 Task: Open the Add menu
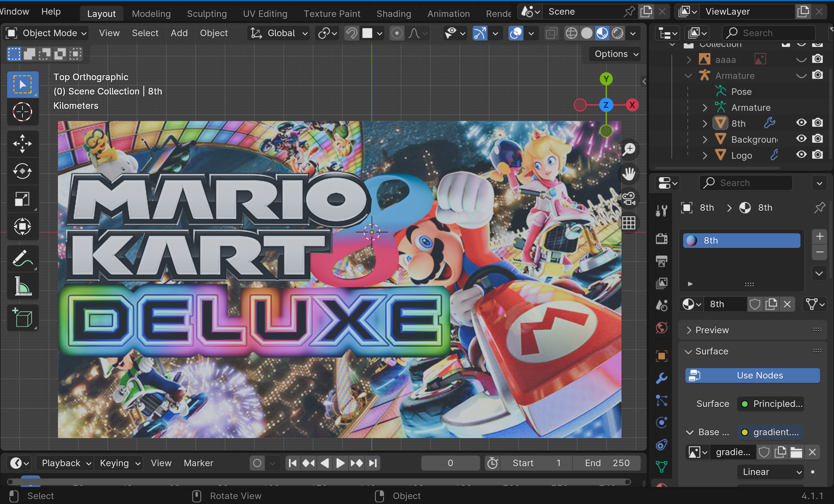tap(179, 33)
